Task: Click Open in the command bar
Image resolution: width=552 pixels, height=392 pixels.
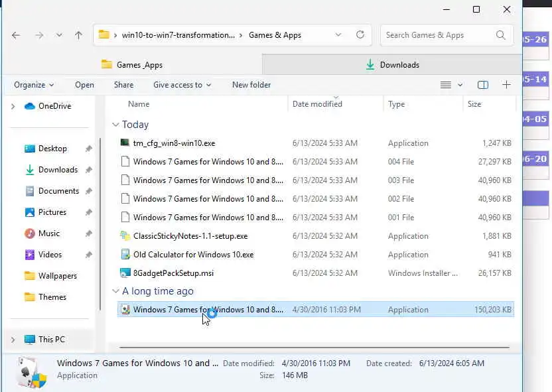Action: (x=84, y=85)
